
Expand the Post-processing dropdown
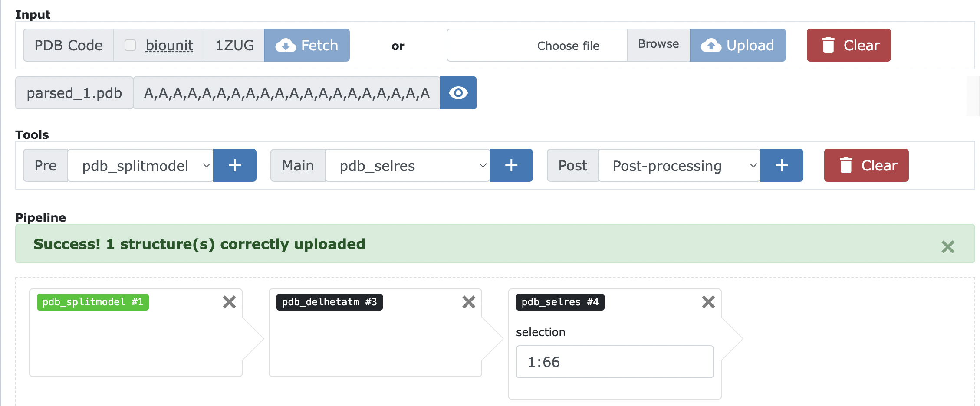point(679,165)
